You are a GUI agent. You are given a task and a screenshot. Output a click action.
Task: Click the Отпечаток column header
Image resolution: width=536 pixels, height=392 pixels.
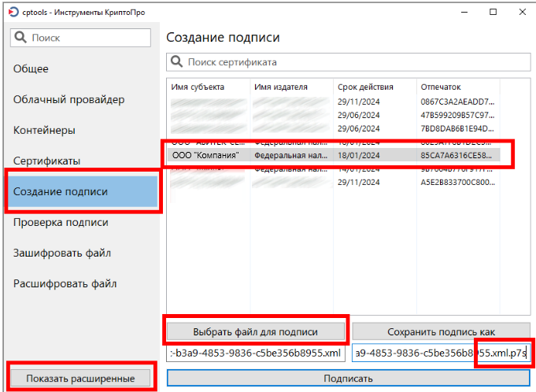coord(441,87)
